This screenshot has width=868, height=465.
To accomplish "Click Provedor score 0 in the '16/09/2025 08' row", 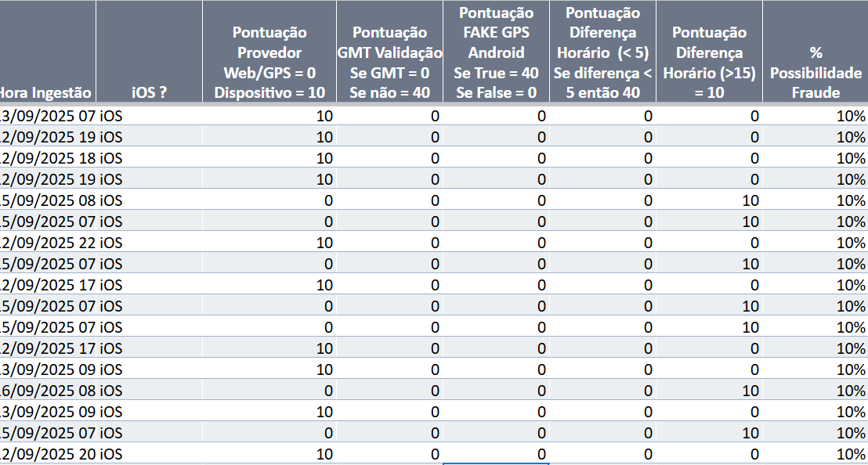I will click(329, 391).
